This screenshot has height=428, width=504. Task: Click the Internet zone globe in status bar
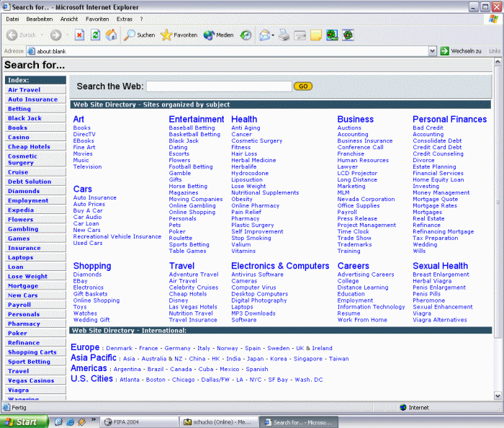[x=403, y=407]
